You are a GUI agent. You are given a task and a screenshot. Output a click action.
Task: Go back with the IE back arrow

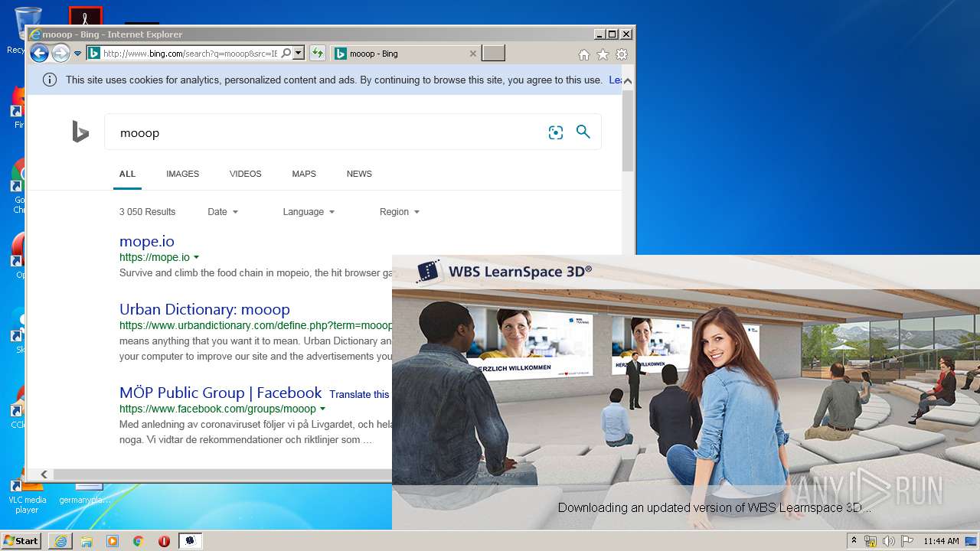pyautogui.click(x=39, y=54)
